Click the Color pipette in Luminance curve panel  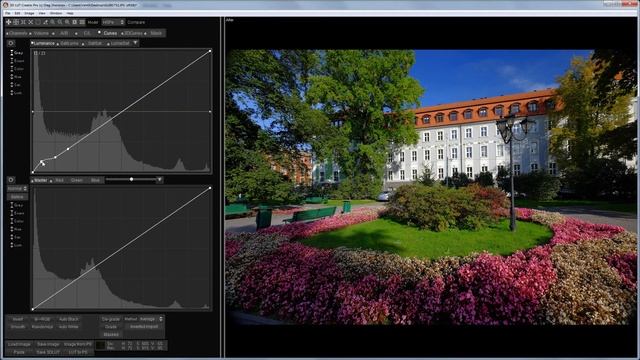coord(17,69)
